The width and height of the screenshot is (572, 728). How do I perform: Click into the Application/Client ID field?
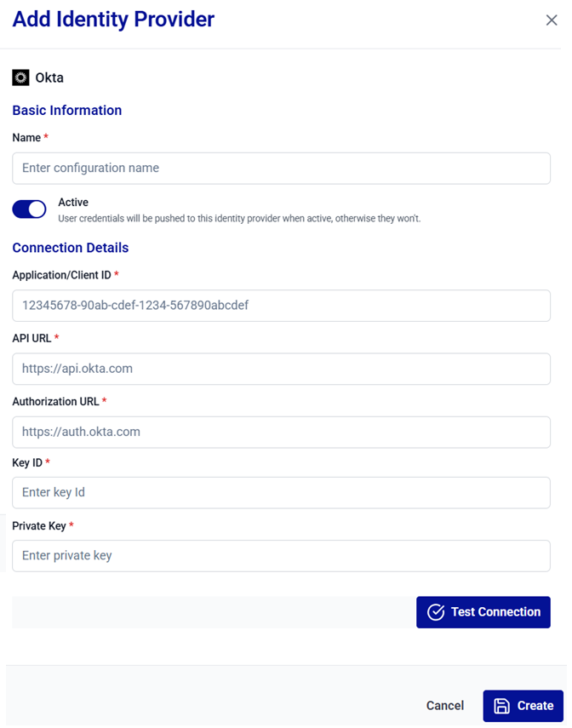click(x=281, y=306)
